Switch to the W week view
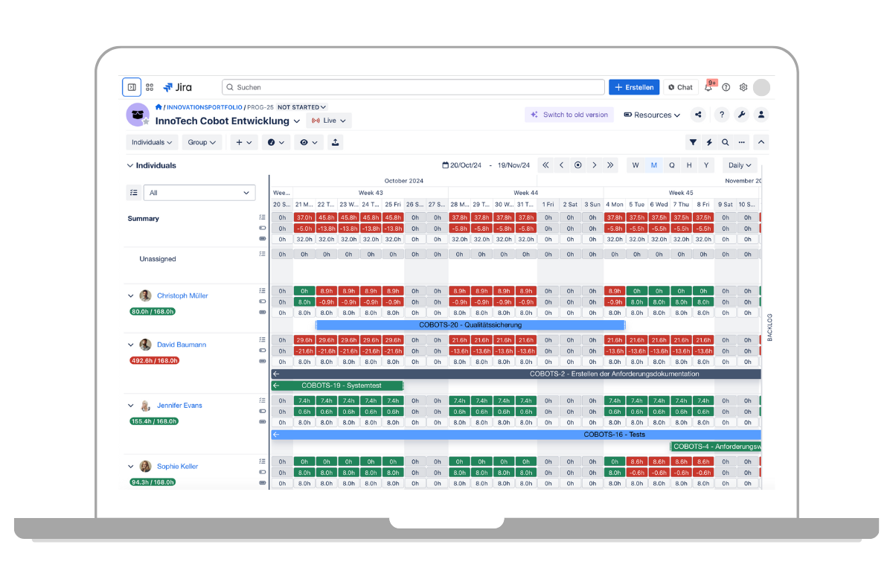Screen dimensions: 893x588 pos(636,165)
